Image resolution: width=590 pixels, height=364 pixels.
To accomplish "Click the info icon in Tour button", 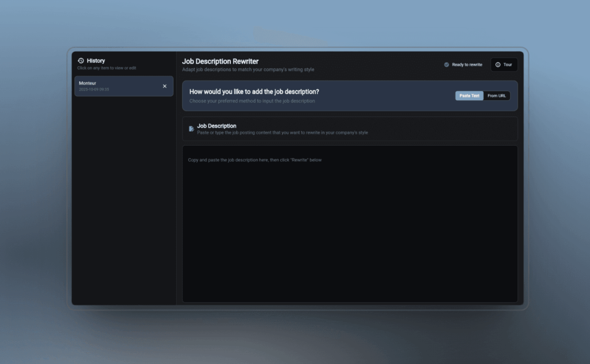I will tap(498, 65).
